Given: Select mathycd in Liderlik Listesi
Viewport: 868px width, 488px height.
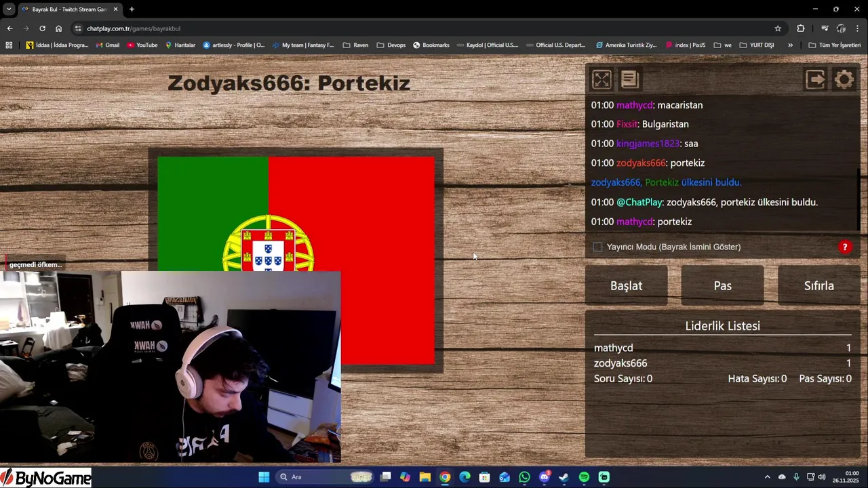Looking at the screenshot, I should point(613,348).
